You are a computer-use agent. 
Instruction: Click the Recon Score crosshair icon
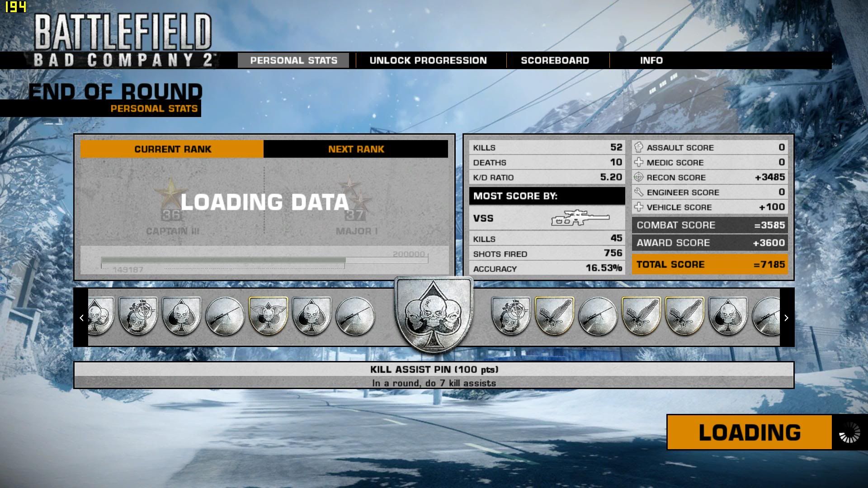click(638, 177)
